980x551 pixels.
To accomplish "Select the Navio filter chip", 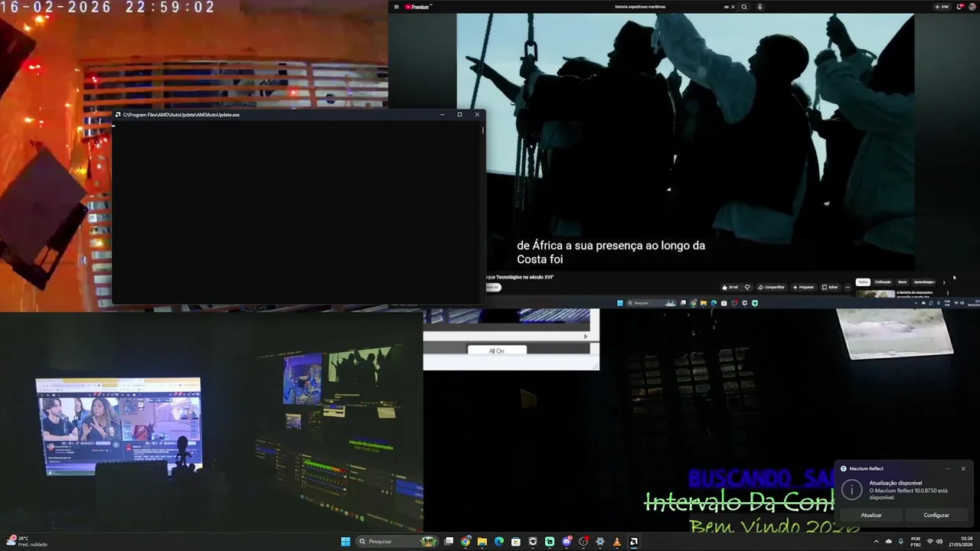I will tap(902, 282).
